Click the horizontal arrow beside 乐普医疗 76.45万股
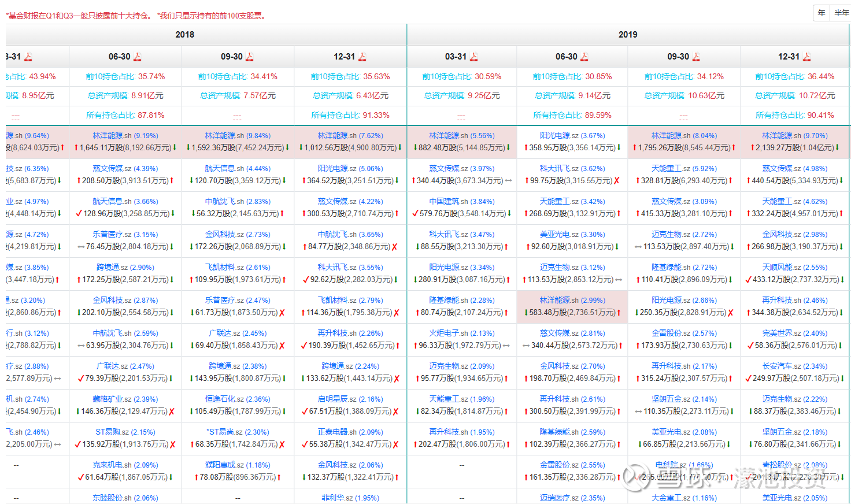The height and width of the screenshot is (504, 851). pyautogui.click(x=82, y=247)
